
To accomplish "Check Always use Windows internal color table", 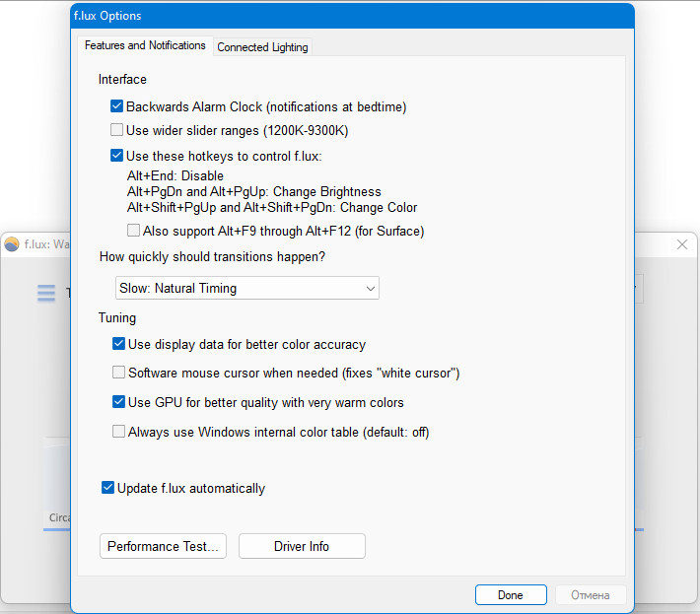I will 119,432.
